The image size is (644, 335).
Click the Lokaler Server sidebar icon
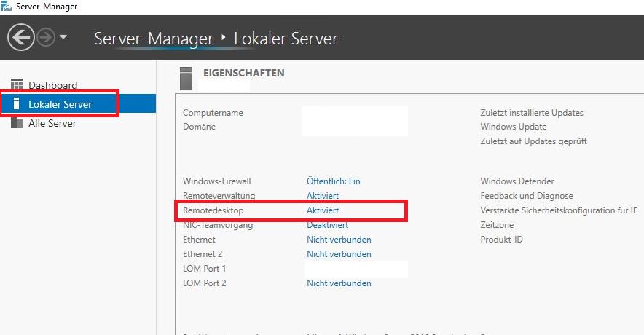[17, 104]
